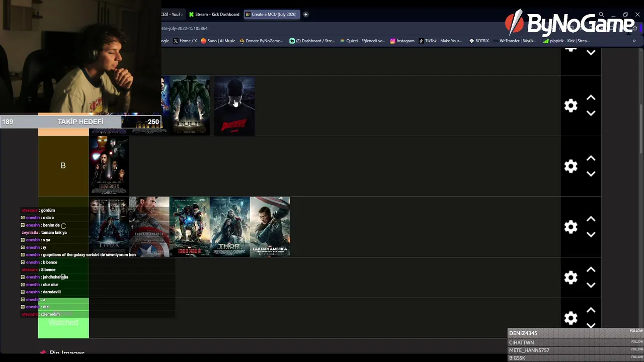Open a new browser tab
Viewport: 644px width, 362px height.
point(305,14)
